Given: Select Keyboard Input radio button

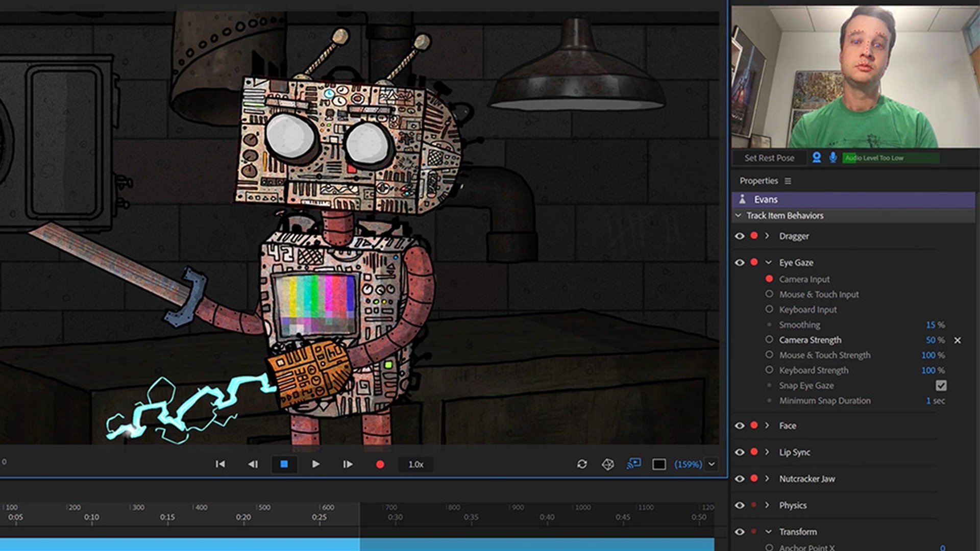Looking at the screenshot, I should tap(769, 309).
